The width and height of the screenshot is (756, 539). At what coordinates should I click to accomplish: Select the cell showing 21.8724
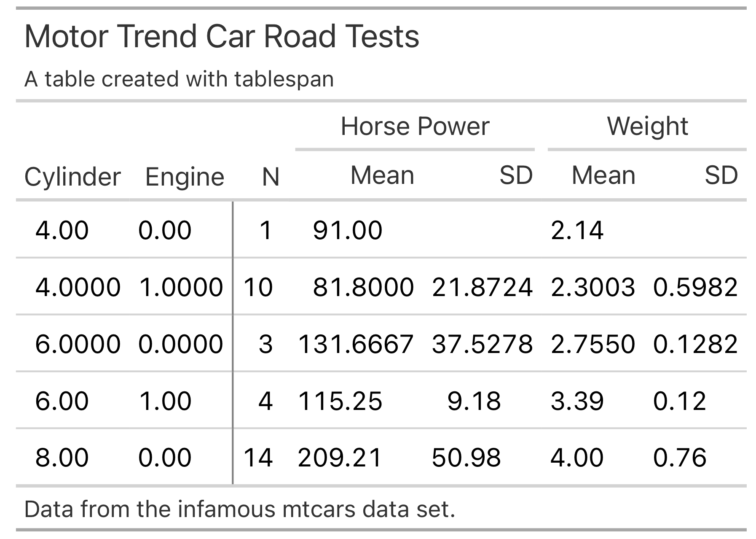[482, 287]
